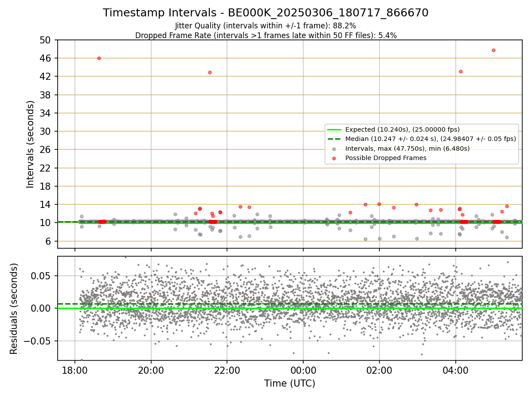This screenshot has height=399, width=532.
Task: Click the "Dropped Frame Rate" 5.4% subtitle line
Action: pyautogui.click(x=266, y=35)
